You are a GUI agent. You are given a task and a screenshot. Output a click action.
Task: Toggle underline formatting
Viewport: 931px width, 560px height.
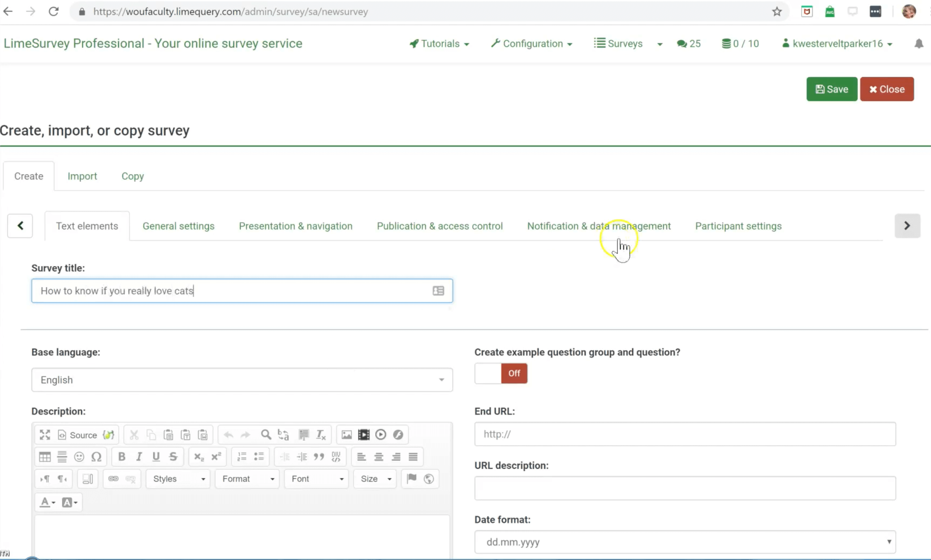coord(156,457)
